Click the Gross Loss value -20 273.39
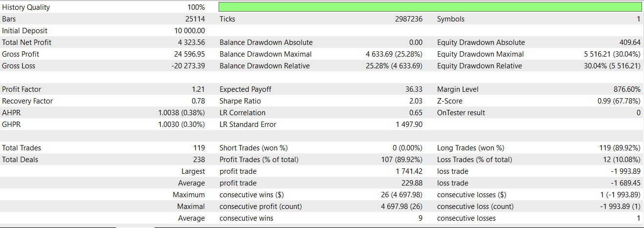The image size is (644, 228). [188, 66]
